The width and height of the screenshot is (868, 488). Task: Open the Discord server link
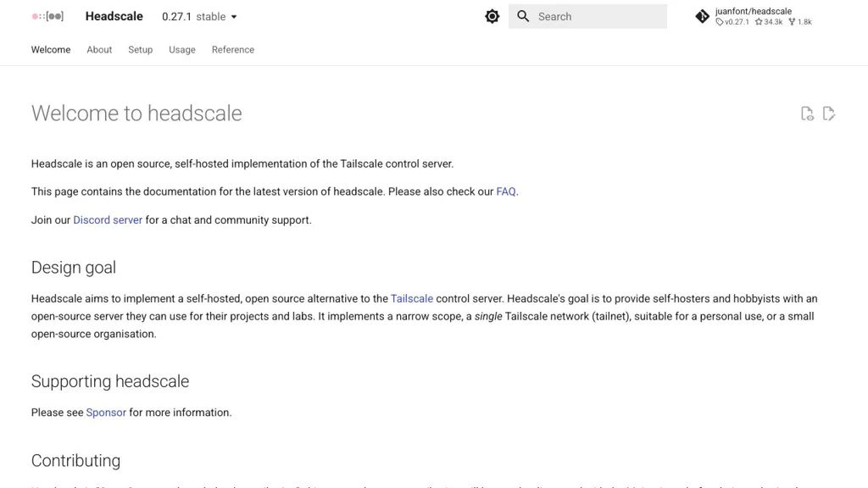(x=108, y=220)
